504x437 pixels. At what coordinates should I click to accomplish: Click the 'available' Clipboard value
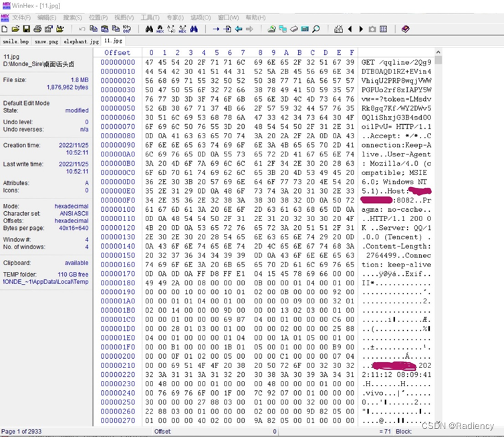click(x=76, y=263)
